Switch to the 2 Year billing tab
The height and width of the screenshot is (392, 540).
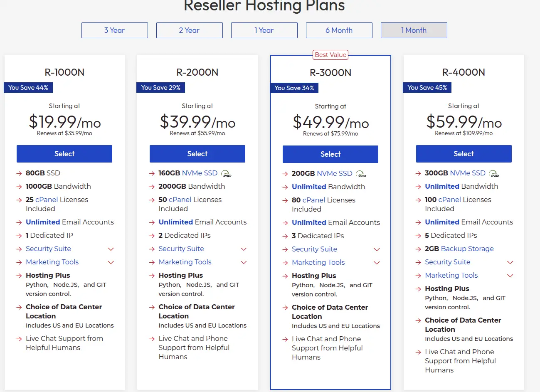(x=190, y=30)
